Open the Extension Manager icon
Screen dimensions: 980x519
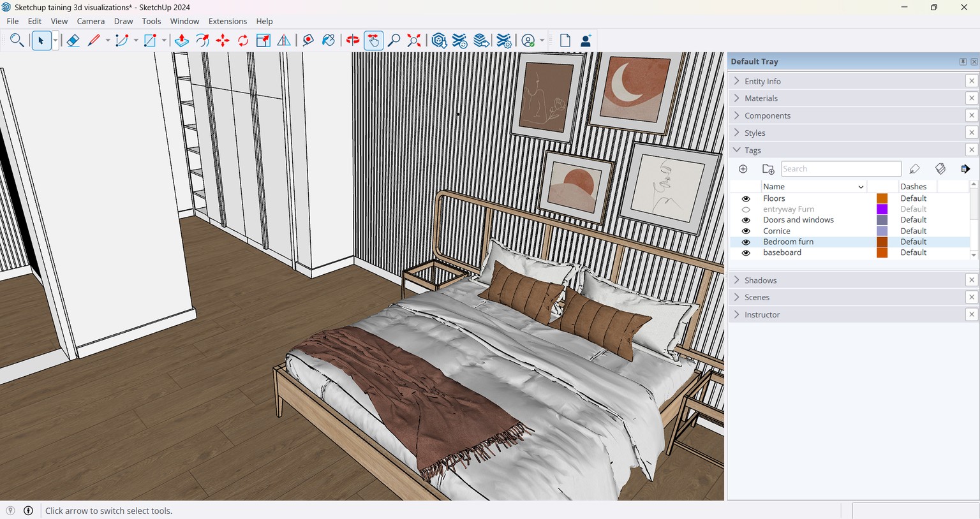(503, 41)
